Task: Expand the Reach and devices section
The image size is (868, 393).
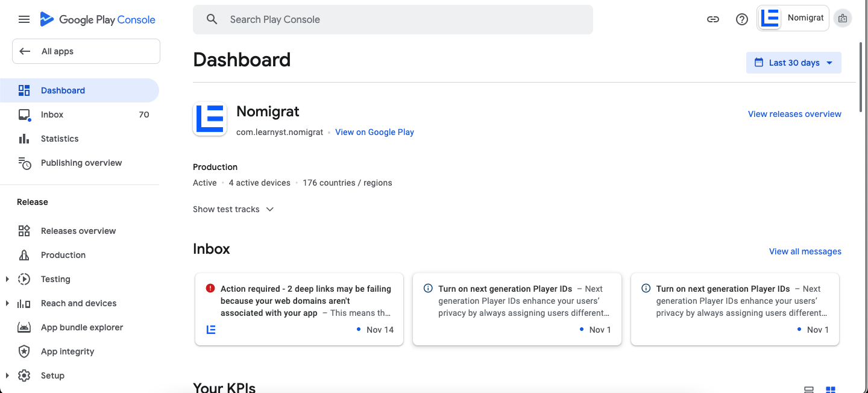Action: pyautogui.click(x=7, y=303)
